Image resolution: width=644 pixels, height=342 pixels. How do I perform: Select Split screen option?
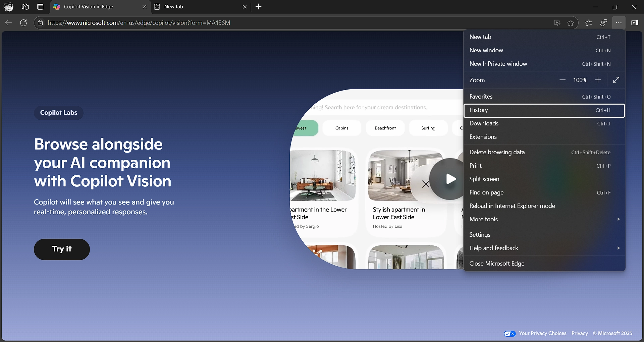(544, 179)
